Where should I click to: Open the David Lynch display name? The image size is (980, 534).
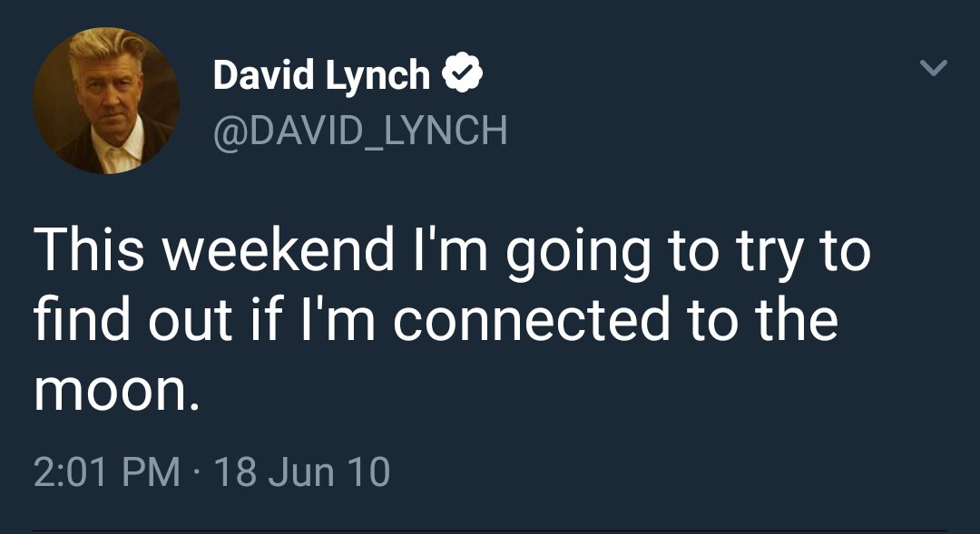[x=321, y=75]
